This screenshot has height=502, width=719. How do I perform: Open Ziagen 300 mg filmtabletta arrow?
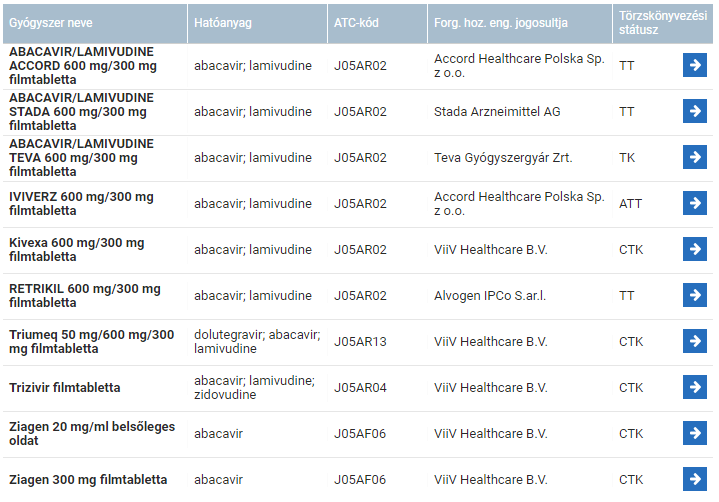click(694, 479)
